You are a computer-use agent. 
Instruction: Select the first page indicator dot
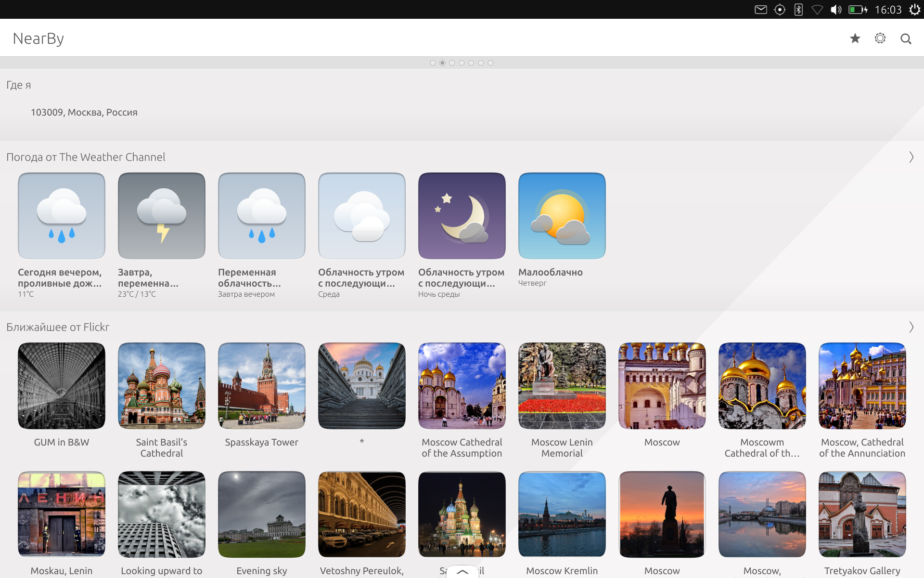coord(433,63)
